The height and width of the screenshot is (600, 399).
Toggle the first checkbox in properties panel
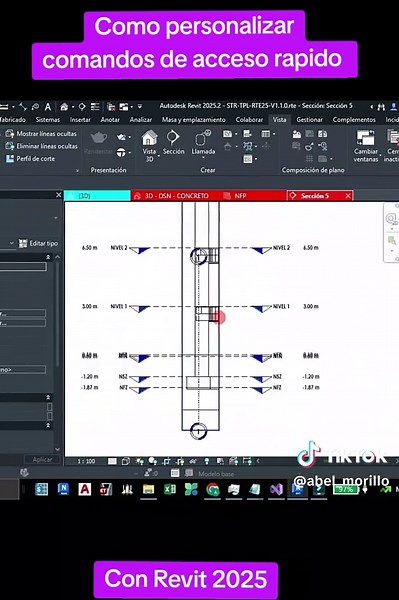click(49, 407)
